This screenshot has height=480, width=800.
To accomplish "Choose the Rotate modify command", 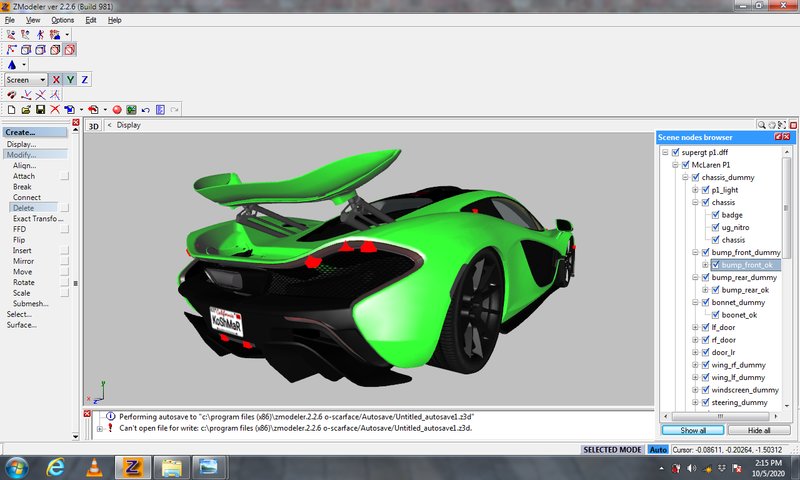I will [23, 282].
